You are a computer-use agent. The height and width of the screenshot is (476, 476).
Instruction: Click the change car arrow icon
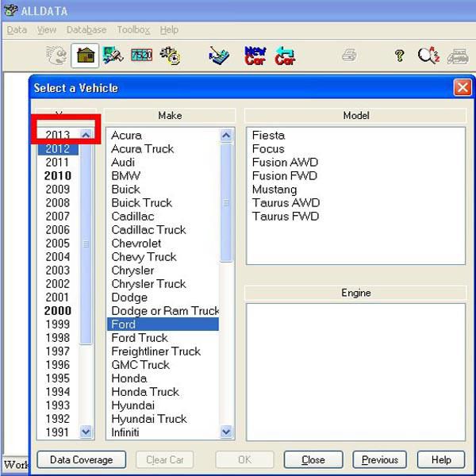coord(285,56)
